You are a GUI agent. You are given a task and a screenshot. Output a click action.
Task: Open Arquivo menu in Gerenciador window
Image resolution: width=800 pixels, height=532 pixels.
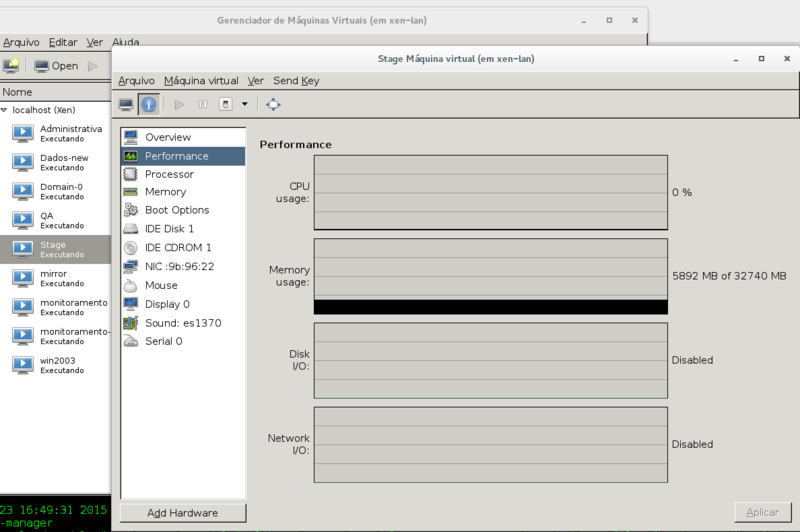[21, 42]
